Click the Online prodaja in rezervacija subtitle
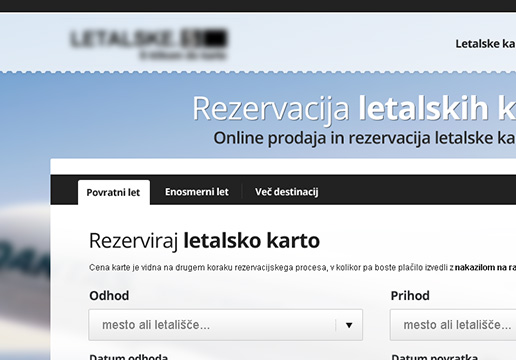The image size is (516, 360). click(x=365, y=138)
